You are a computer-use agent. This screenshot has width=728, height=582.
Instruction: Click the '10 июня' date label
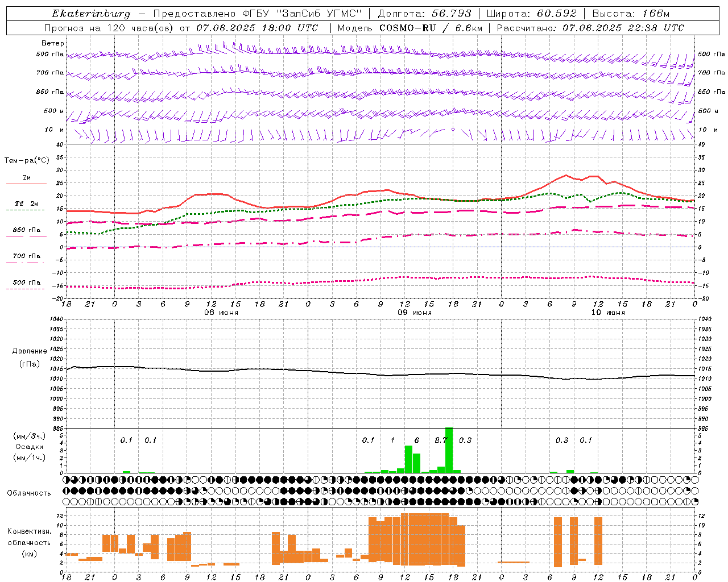tap(608, 313)
